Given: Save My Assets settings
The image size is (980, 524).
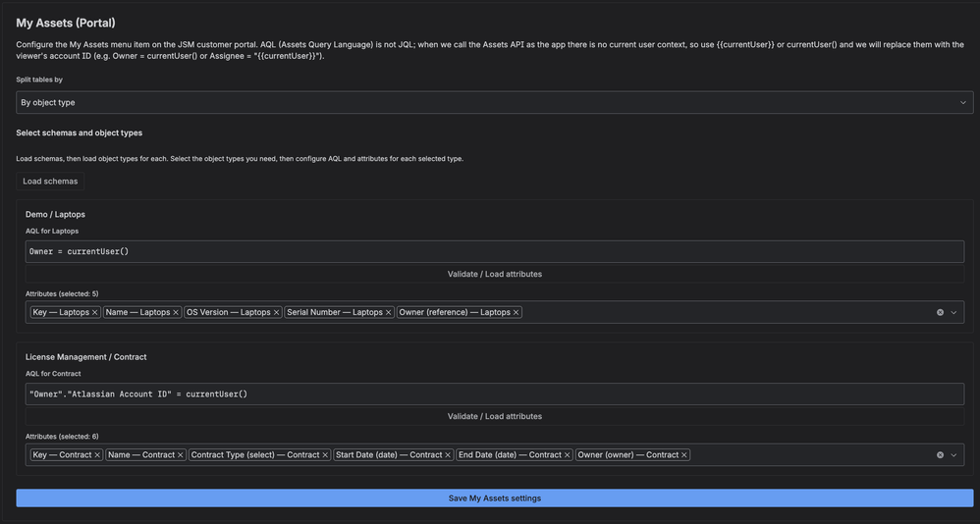Looking at the screenshot, I should (x=494, y=498).
